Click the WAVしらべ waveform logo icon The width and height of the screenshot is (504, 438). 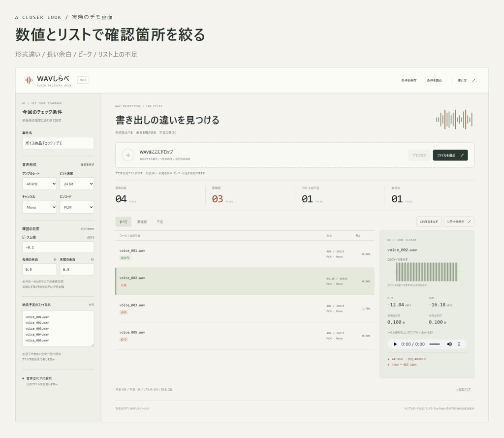pyautogui.click(x=29, y=80)
